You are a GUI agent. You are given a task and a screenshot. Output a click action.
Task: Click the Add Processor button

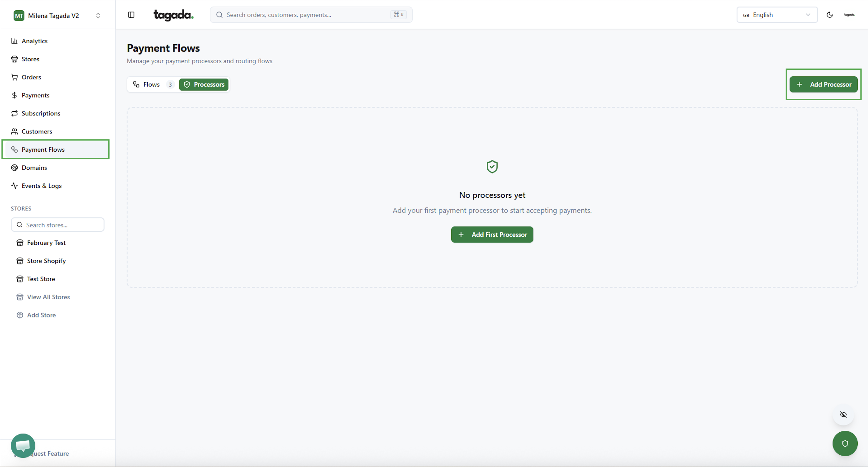(823, 84)
